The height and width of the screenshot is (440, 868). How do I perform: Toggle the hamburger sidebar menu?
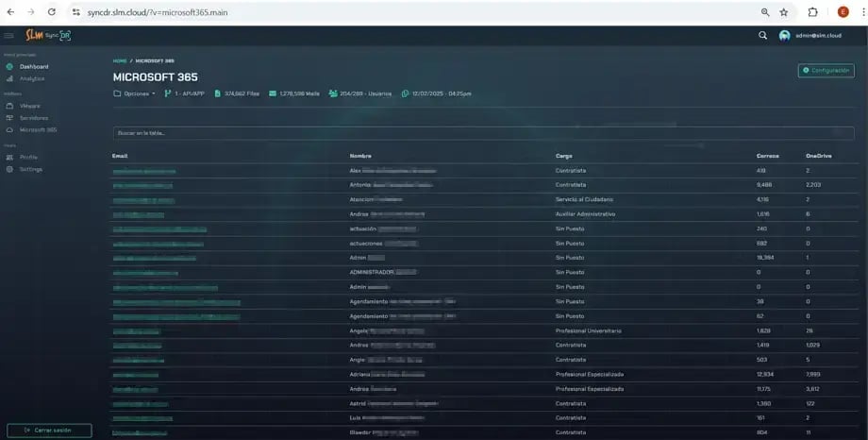click(8, 36)
